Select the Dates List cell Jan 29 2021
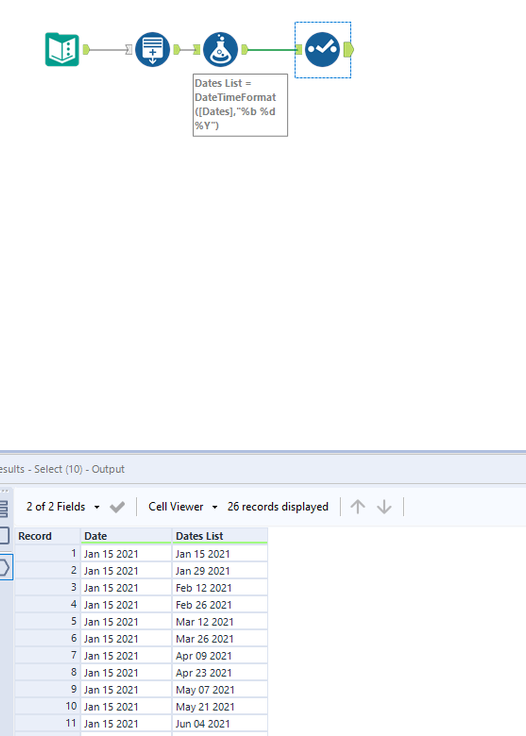 tap(220, 571)
